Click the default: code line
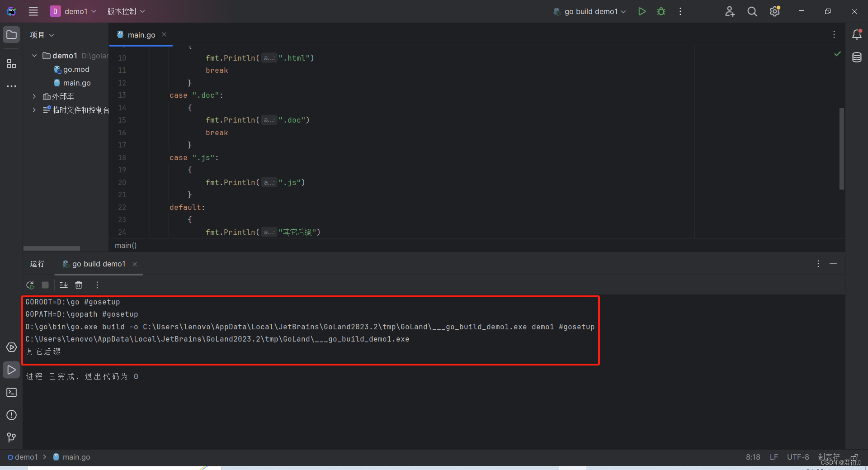 point(187,208)
